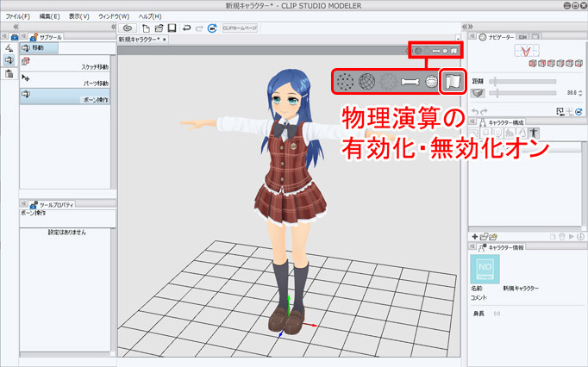588x367 pixels.
Task: Redo action in the top toolbar
Action: point(199,28)
